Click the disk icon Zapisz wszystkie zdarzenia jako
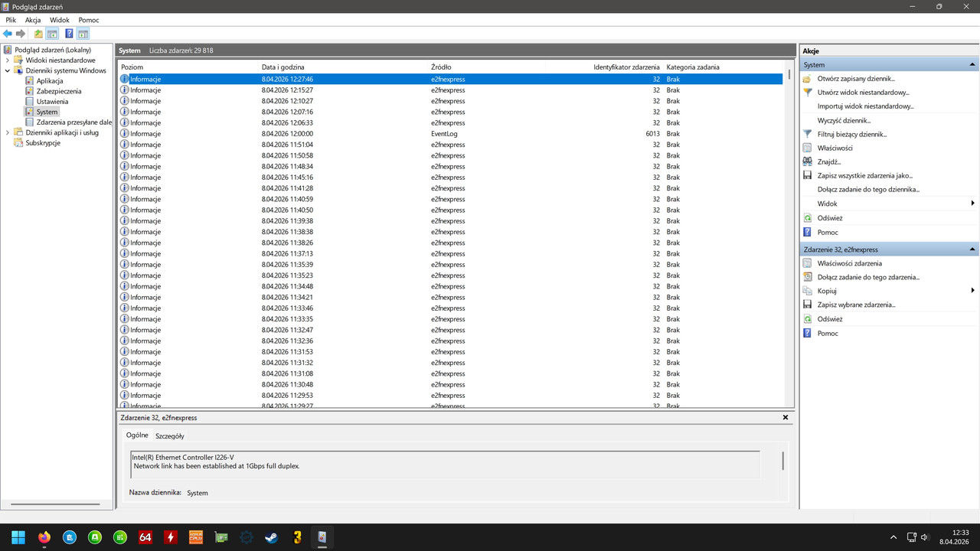 pyautogui.click(x=807, y=175)
